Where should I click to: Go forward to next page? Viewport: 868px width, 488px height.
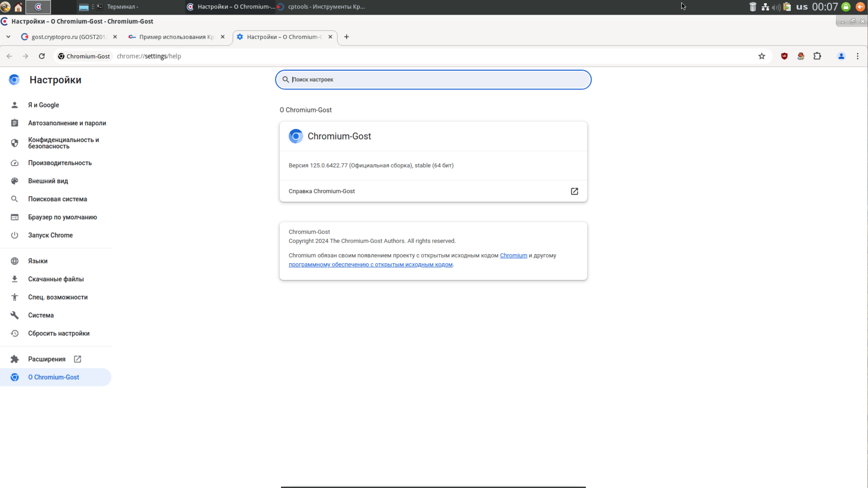click(x=25, y=56)
